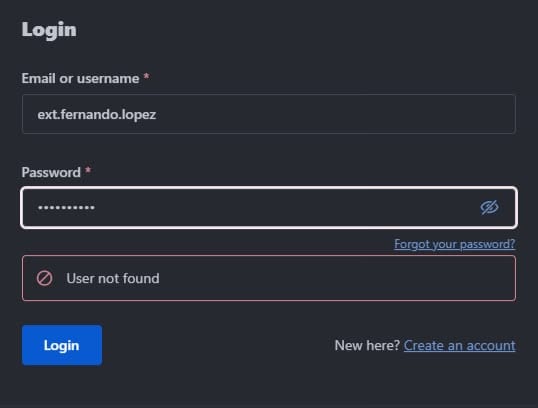
Task: Focus the Email or username input field
Action: click(269, 114)
